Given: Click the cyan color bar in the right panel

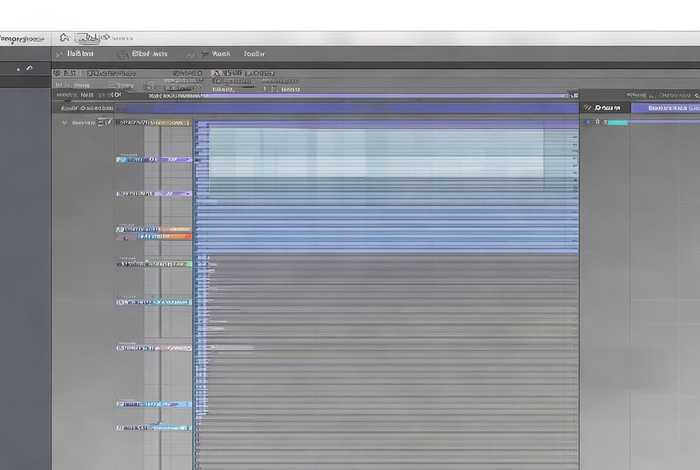Looking at the screenshot, I should 618,122.
